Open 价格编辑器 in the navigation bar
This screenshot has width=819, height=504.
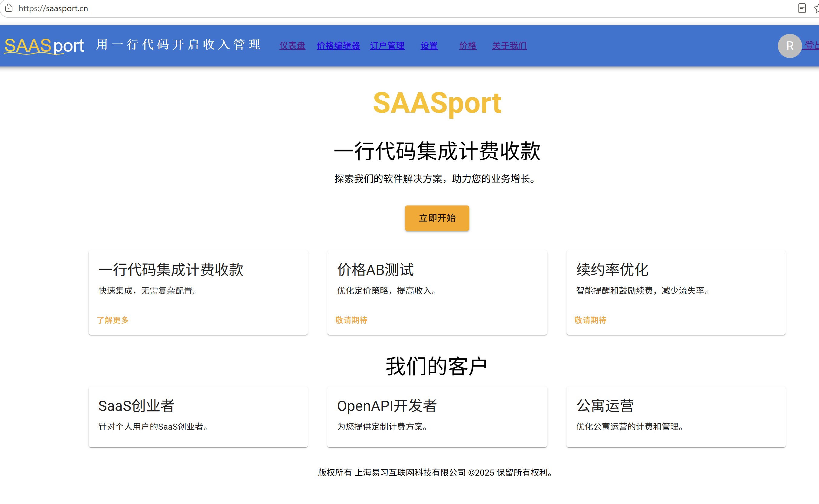coord(338,46)
